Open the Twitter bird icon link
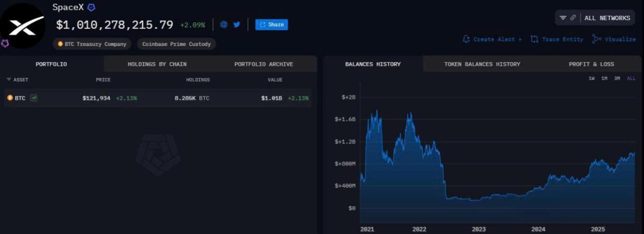Viewport: 644px width, 234px height. pyautogui.click(x=237, y=25)
